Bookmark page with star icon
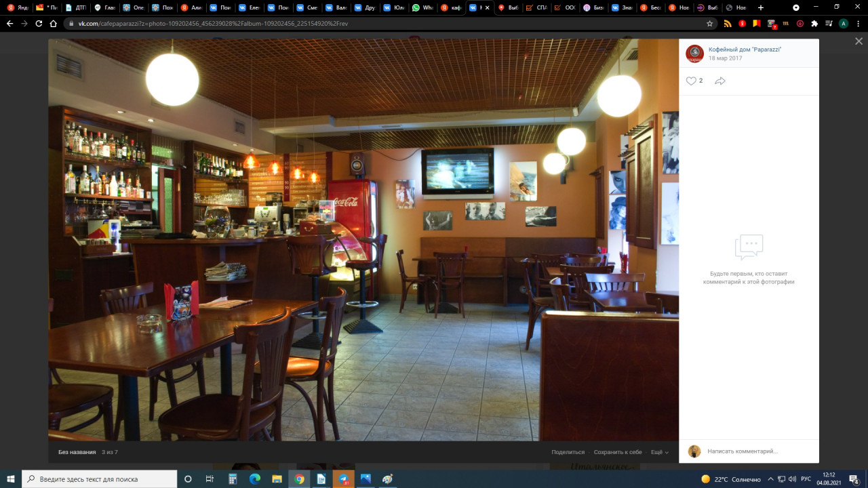The width and height of the screenshot is (868, 488). [710, 23]
